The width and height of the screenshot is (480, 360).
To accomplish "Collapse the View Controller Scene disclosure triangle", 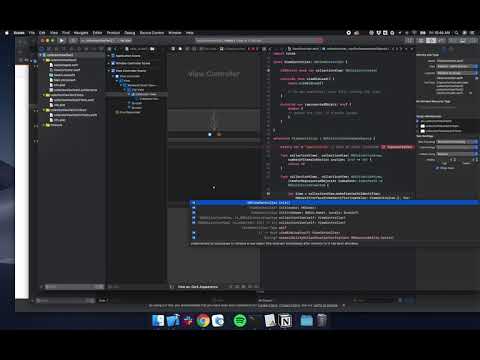I will (109, 71).
